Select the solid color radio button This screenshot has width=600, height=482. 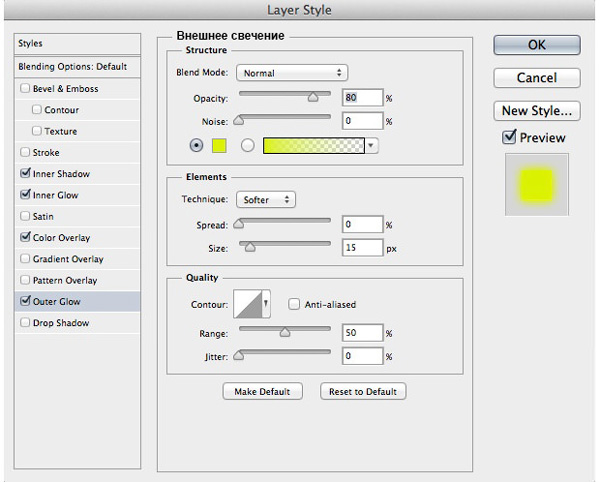pos(196,146)
